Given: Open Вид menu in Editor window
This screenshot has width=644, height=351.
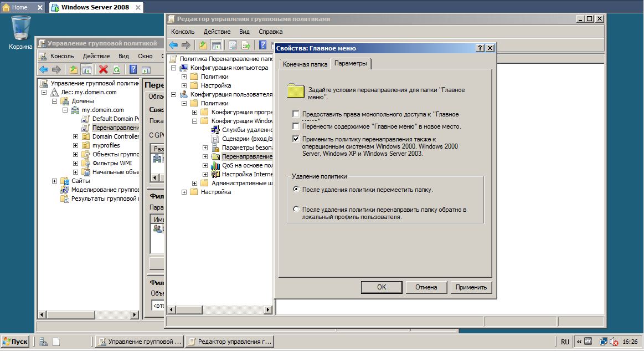Looking at the screenshot, I should (244, 32).
